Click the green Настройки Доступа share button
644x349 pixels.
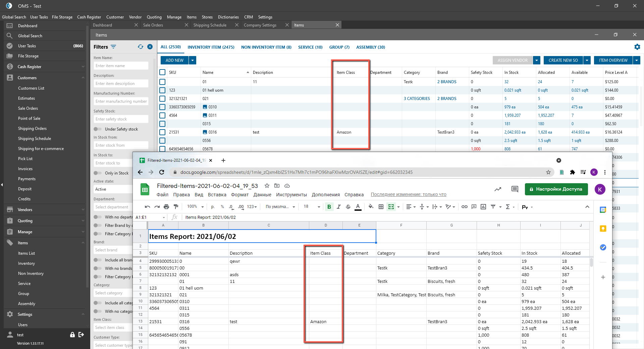[x=556, y=189]
